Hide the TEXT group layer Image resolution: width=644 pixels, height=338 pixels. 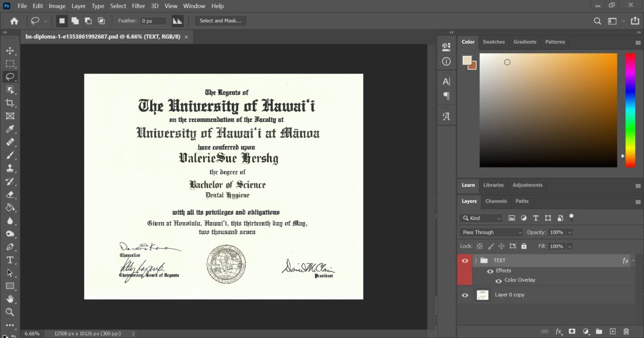pos(465,261)
